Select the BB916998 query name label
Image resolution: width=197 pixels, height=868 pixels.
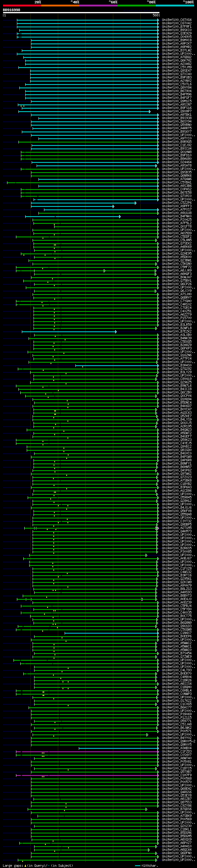pos(11,10)
